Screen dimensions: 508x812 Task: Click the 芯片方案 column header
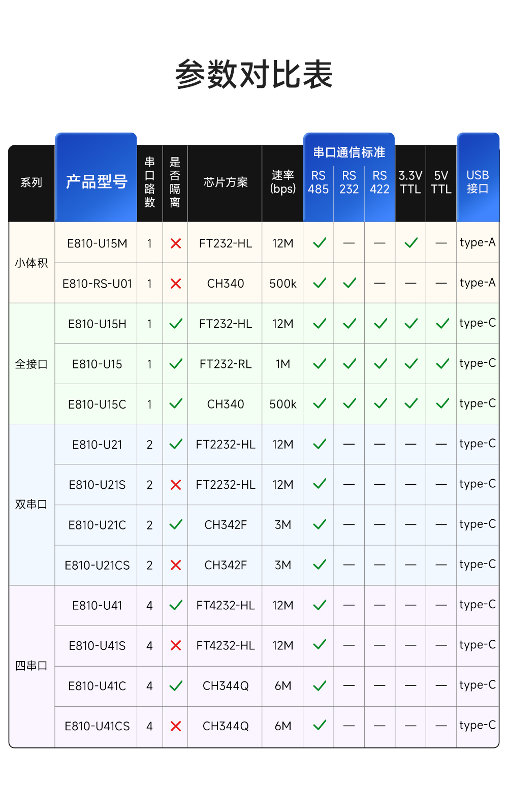click(226, 182)
